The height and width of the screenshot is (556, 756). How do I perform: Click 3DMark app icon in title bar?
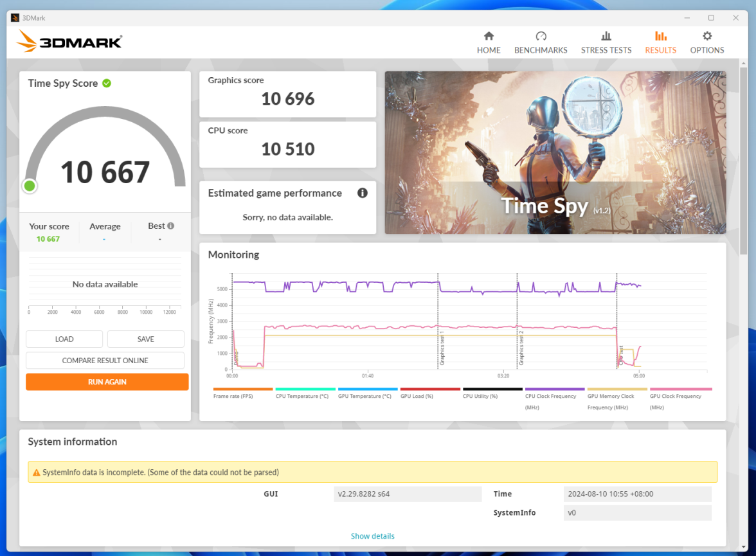tap(15, 18)
